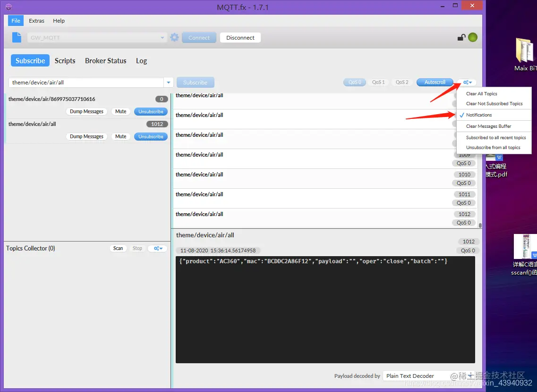
Task: Open the subscribe settings gear menu
Action: click(x=467, y=82)
